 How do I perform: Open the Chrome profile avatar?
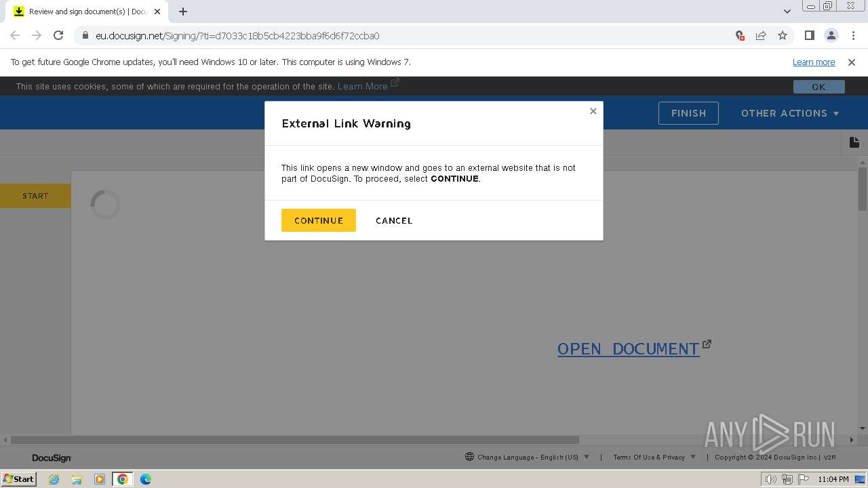pyautogui.click(x=831, y=35)
